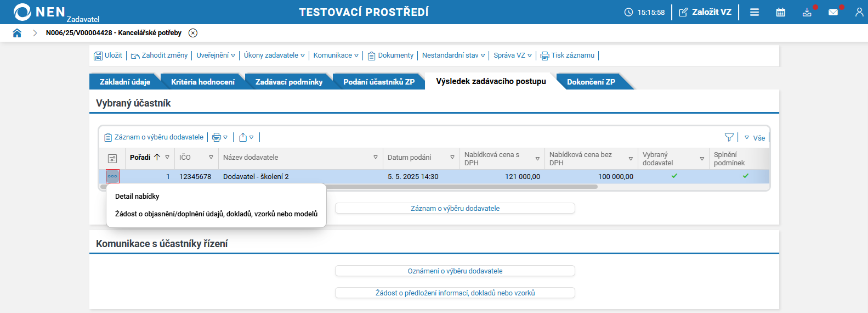Click the table filter funnel icon

click(x=729, y=137)
